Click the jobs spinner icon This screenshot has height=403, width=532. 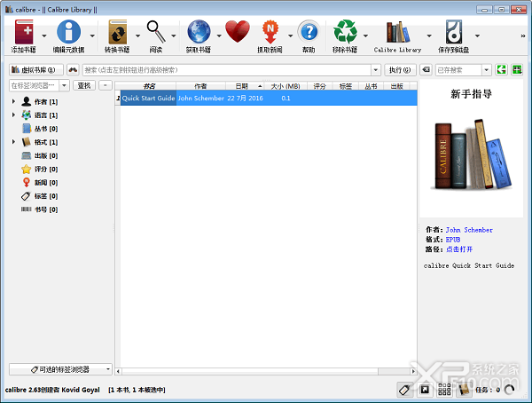(x=509, y=390)
